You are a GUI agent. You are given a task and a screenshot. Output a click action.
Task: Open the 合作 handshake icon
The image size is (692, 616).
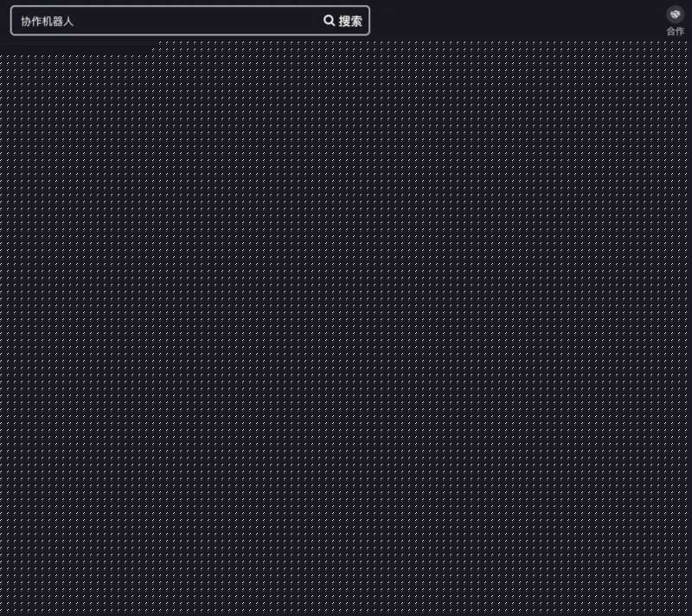coord(675,14)
